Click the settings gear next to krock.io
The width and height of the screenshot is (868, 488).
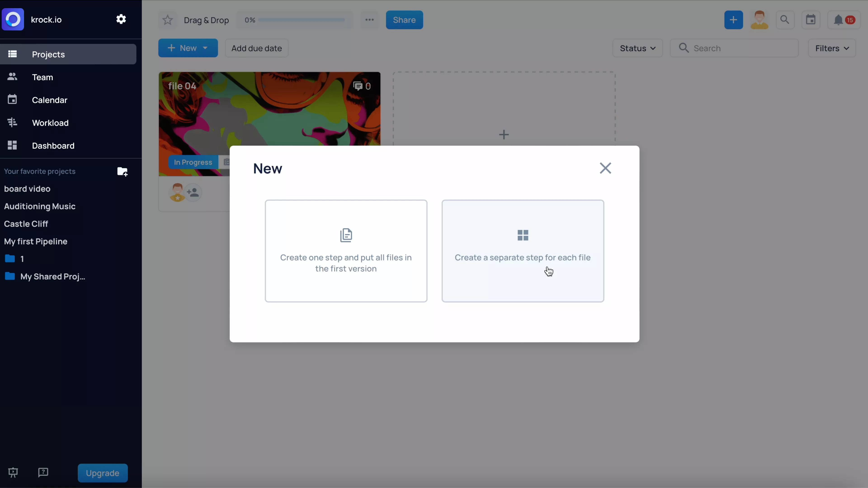[121, 19]
